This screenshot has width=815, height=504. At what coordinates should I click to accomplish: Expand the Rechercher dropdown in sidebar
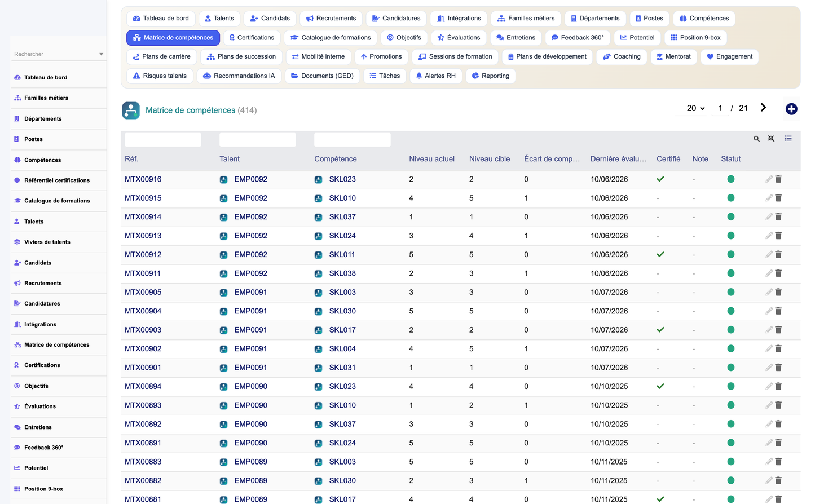(x=101, y=54)
